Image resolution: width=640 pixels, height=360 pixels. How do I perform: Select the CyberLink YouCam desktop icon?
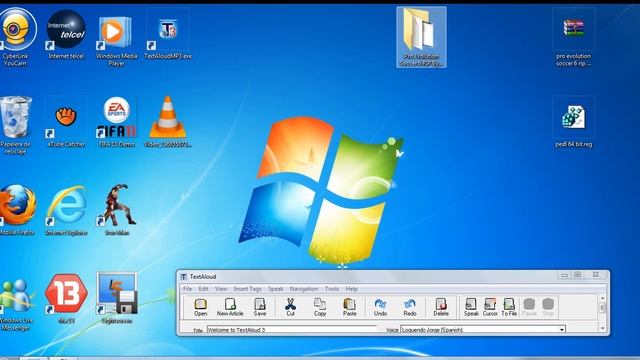click(16, 37)
